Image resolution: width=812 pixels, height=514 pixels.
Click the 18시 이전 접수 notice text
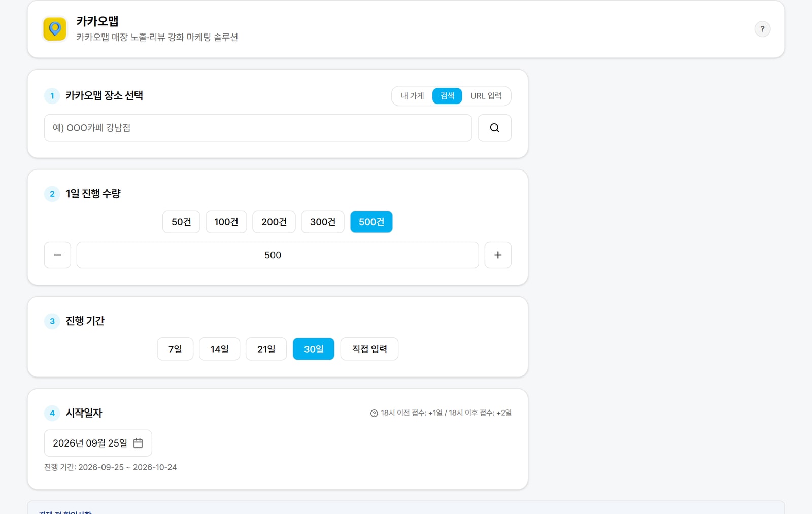pos(446,413)
